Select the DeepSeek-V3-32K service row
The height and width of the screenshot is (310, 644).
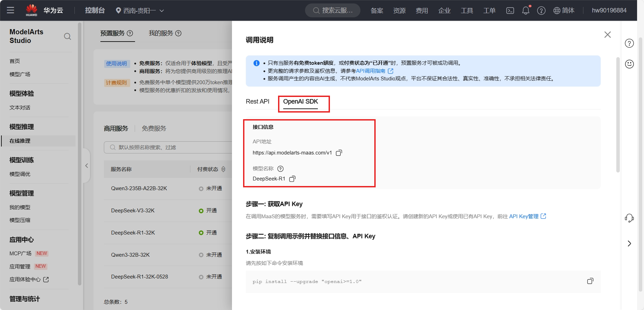(x=168, y=211)
